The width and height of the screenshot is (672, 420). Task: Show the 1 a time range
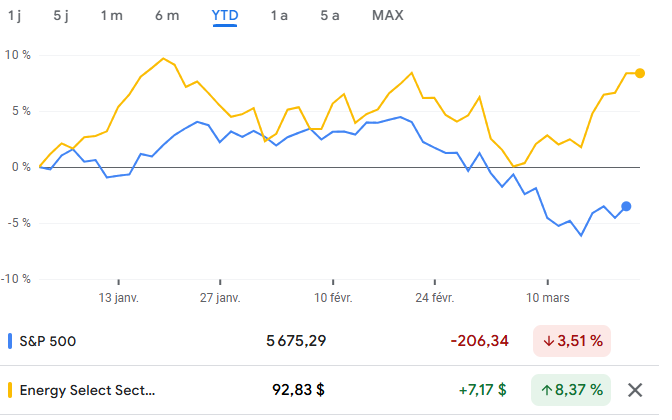(x=279, y=16)
